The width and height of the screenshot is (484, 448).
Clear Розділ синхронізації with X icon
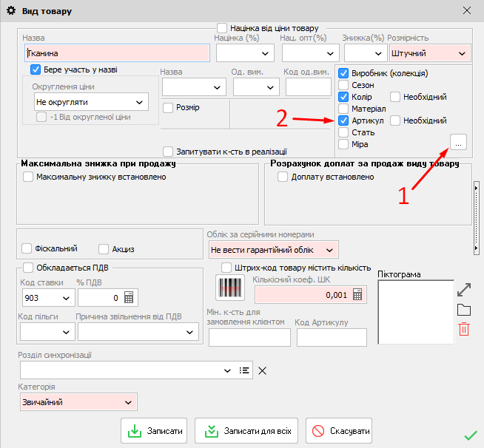coord(262,370)
